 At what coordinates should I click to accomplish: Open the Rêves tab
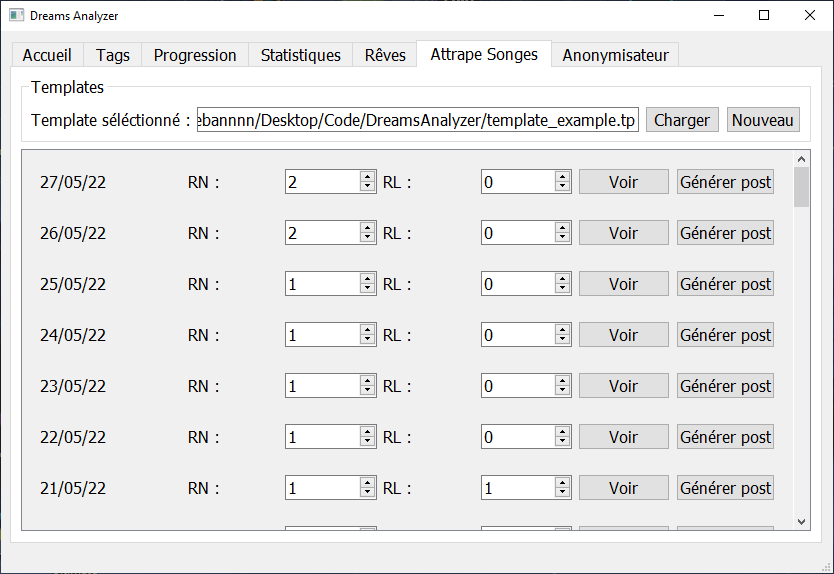pos(385,55)
